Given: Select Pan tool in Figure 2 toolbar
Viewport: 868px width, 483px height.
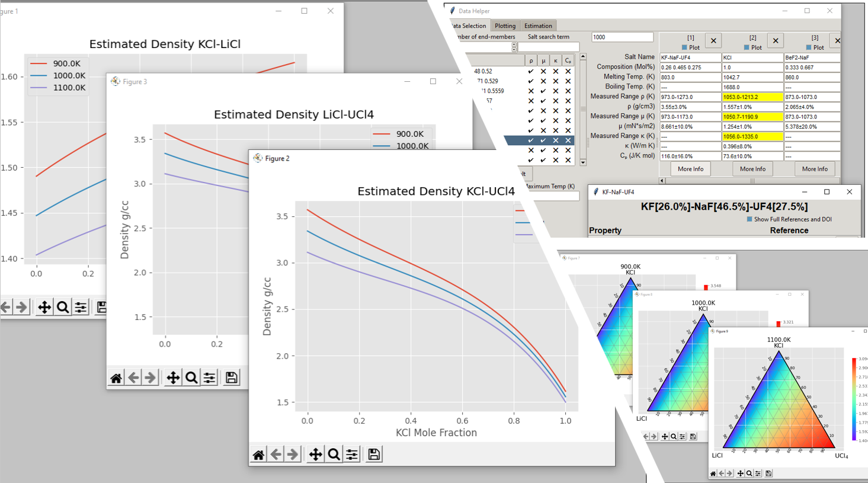Looking at the screenshot, I should tap(315, 455).
